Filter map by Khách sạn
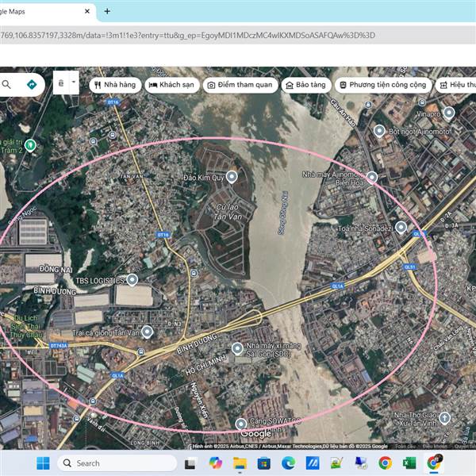Screen dimensions: 476x476 pyautogui.click(x=172, y=85)
